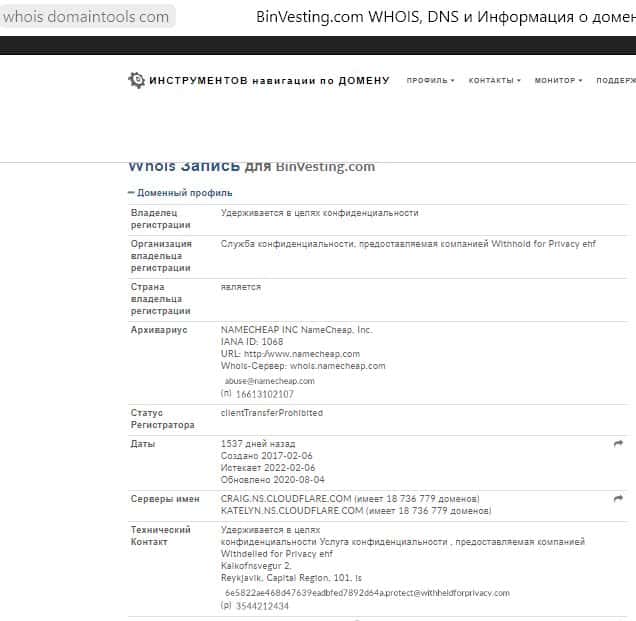Click the Удерживается в целях конфиденциальности owner value
The height and width of the screenshot is (621, 636).
pos(320,213)
